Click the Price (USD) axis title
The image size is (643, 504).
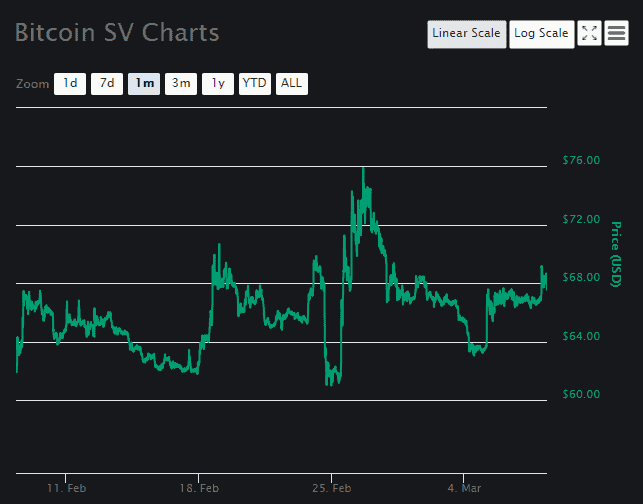coord(616,254)
